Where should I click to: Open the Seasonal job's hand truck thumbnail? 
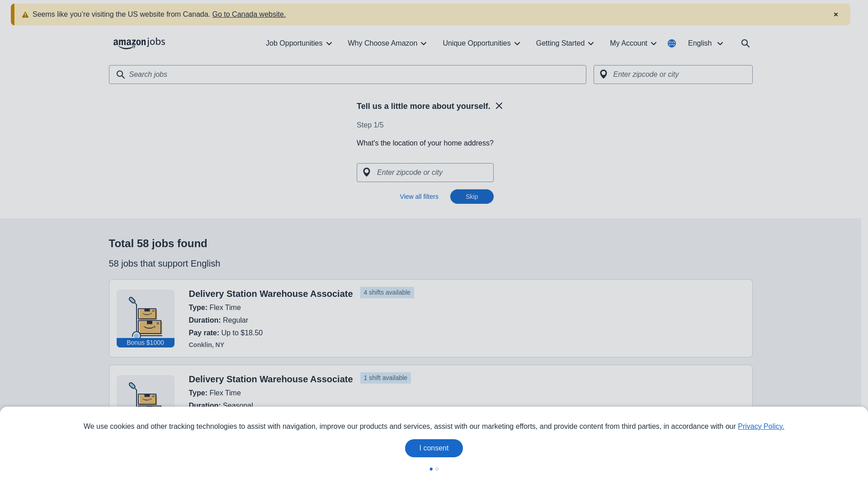click(146, 391)
